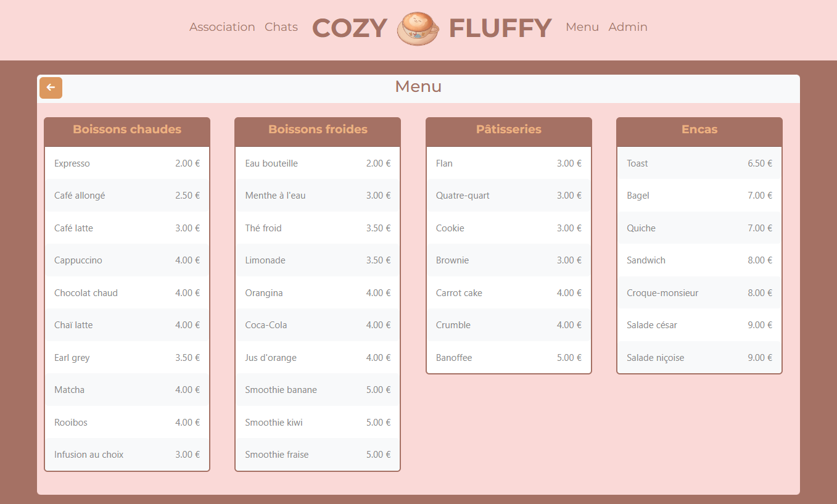Click the FLUFFY title text
The width and height of the screenshot is (837, 504).
pyautogui.click(x=500, y=28)
